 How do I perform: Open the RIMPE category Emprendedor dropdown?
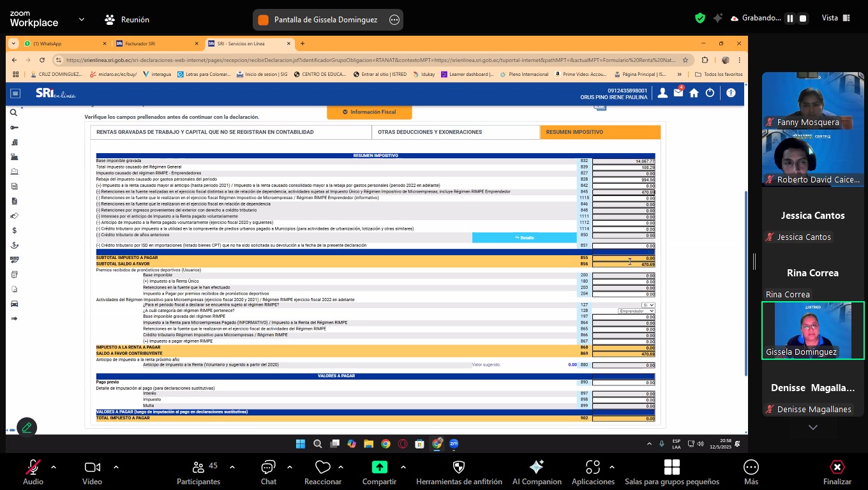(636, 311)
